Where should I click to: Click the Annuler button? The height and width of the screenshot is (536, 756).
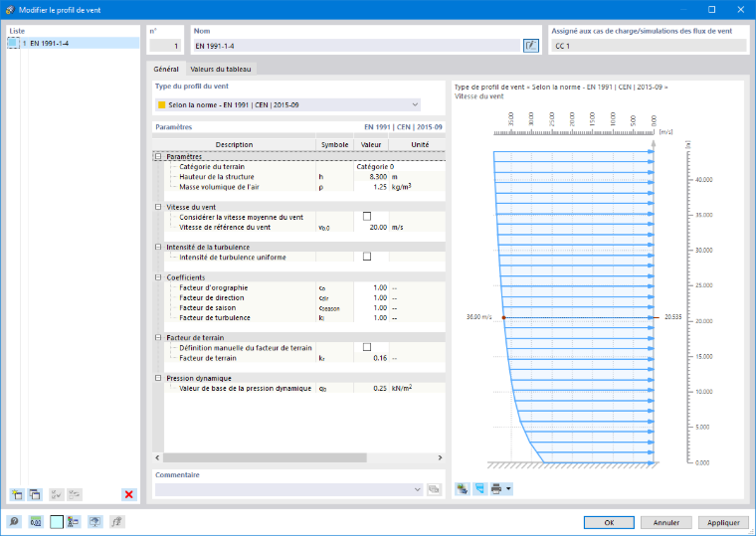pyautogui.click(x=666, y=522)
